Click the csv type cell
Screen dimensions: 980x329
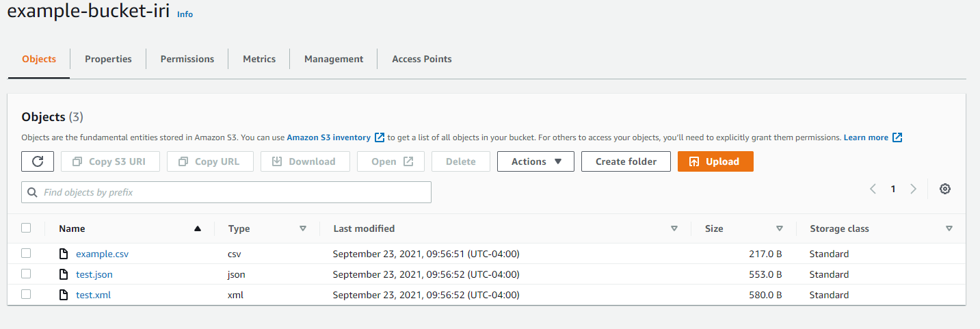[x=235, y=254]
